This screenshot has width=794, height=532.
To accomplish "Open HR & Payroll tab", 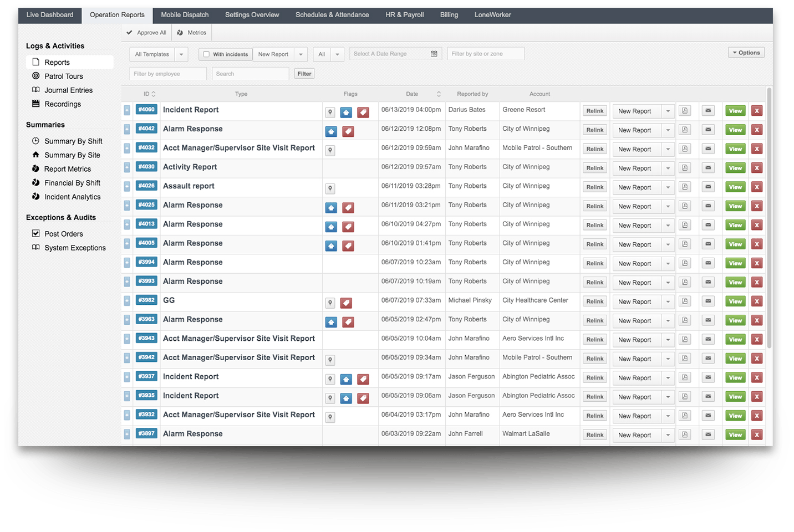I will pos(405,15).
